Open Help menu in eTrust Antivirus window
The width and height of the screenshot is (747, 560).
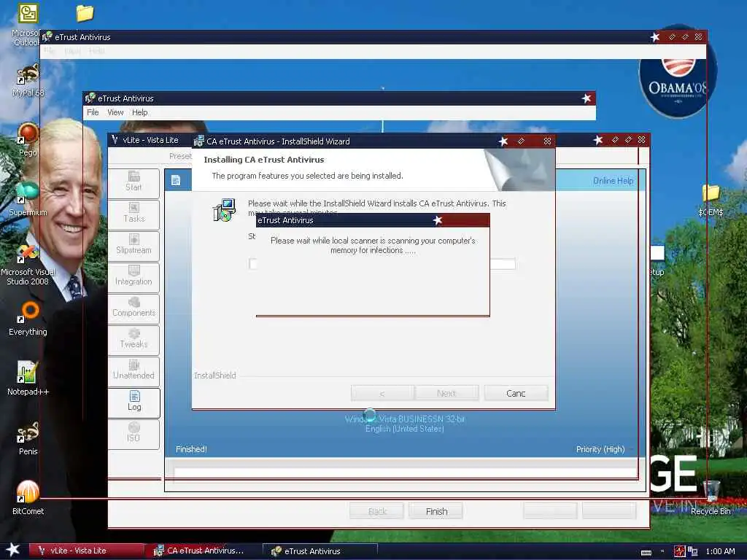coord(139,112)
